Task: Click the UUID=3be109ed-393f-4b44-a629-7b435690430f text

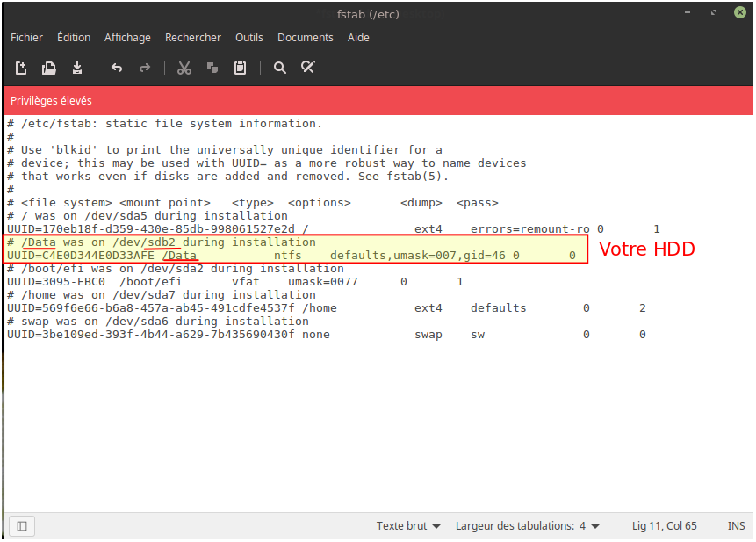Action: pos(151,335)
